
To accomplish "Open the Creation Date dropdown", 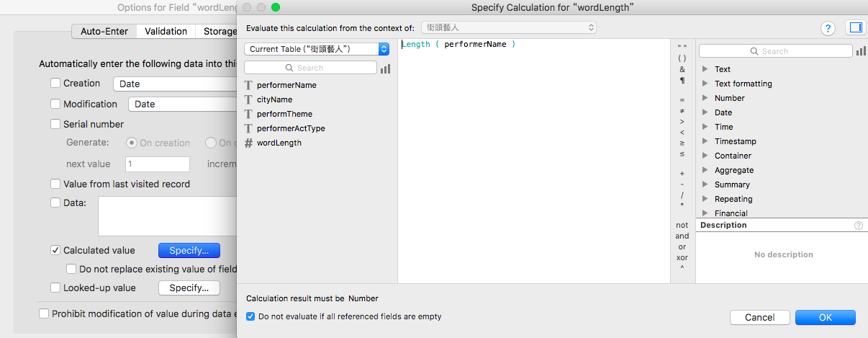I will pyautogui.click(x=175, y=84).
